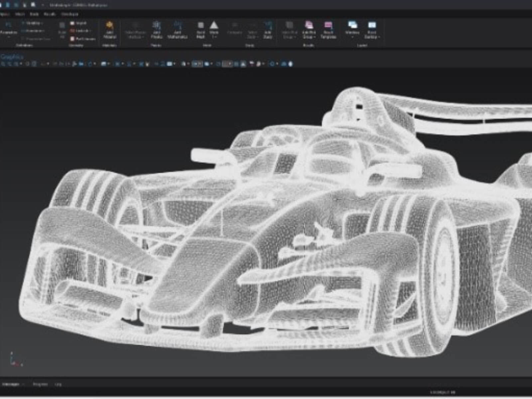The width and height of the screenshot is (532, 399).
Task: Open Select Study dropdown
Action: [252, 30]
